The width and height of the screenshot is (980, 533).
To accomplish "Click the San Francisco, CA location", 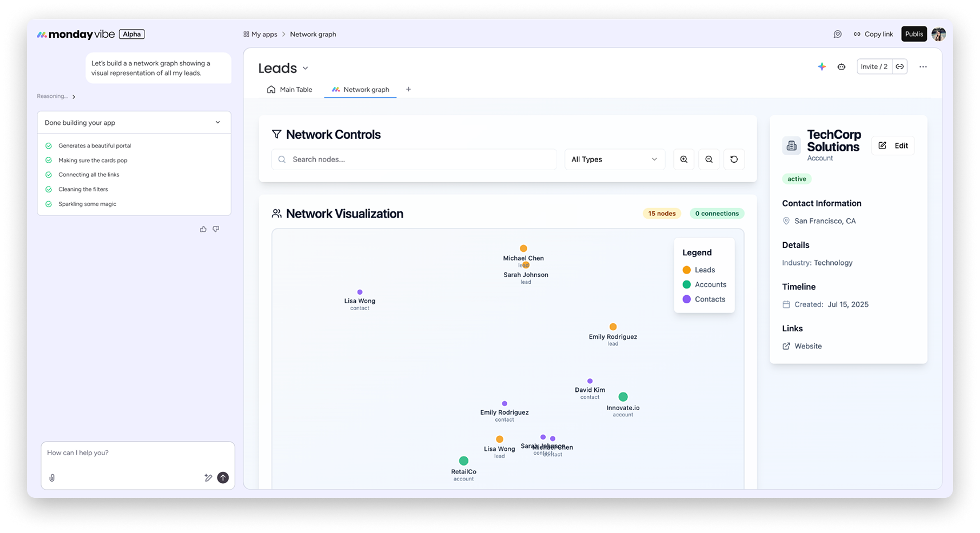I will click(819, 221).
